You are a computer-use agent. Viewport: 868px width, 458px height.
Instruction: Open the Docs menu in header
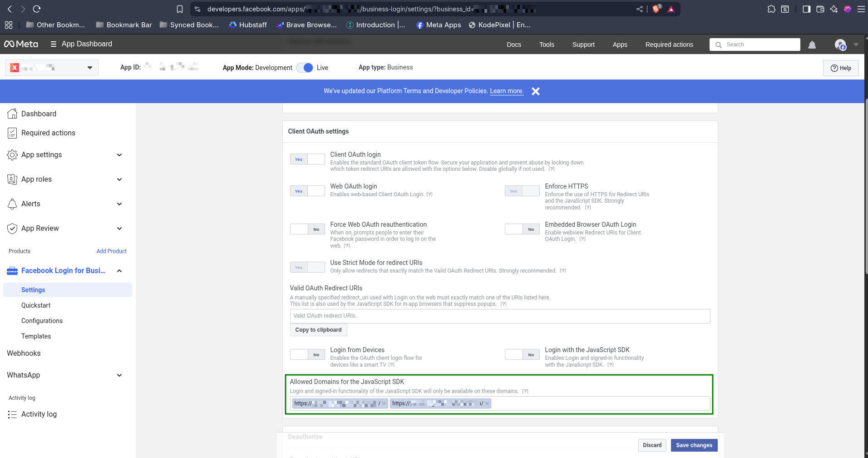click(x=514, y=45)
